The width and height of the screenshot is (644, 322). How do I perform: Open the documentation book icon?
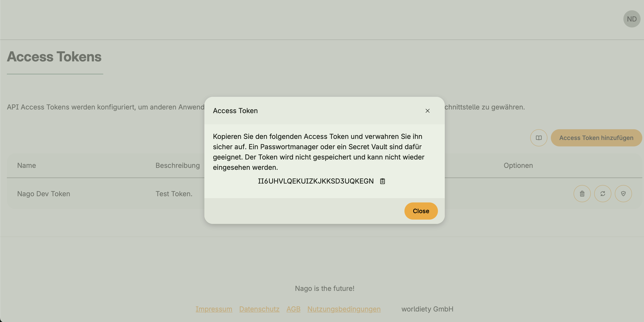(x=539, y=138)
